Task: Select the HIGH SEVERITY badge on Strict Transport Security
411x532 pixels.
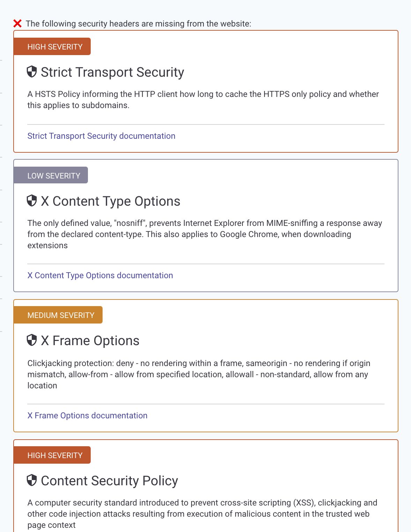Action: tap(52, 46)
